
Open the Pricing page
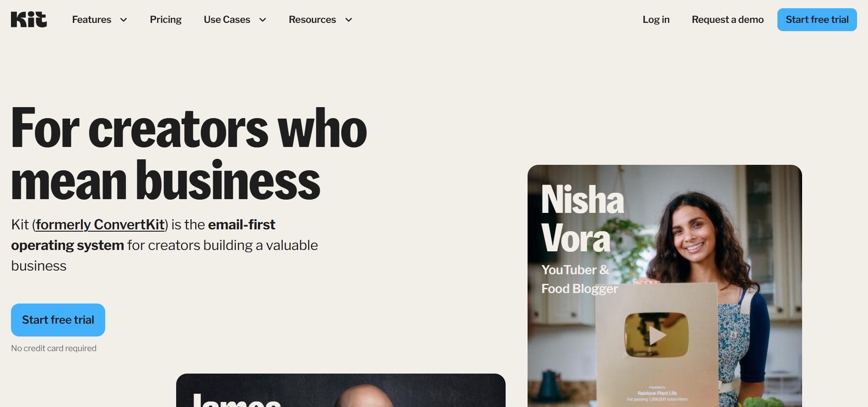(166, 20)
